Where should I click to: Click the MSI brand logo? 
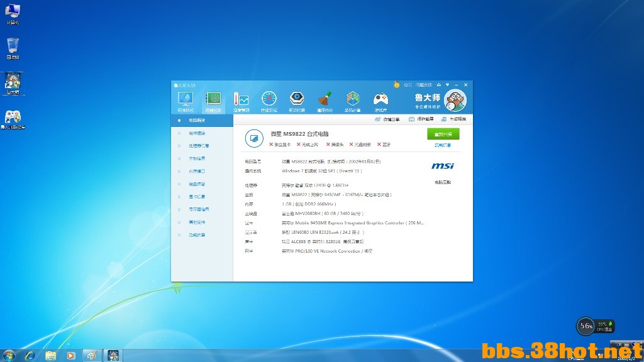coord(443,166)
